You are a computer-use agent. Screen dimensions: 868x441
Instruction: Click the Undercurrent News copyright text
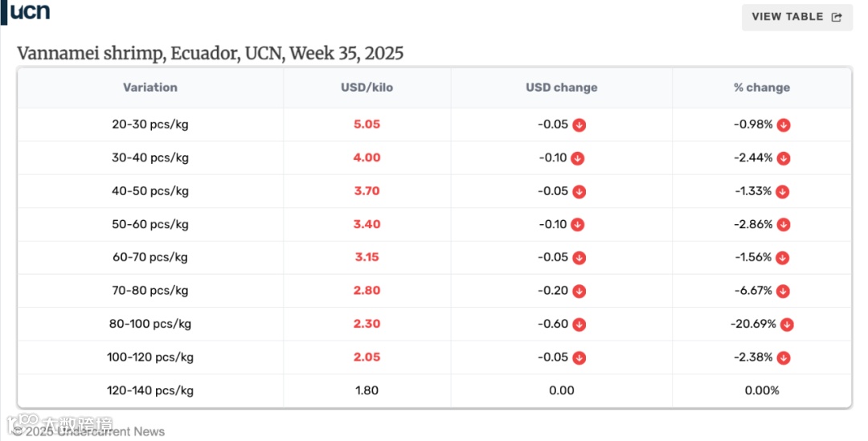point(89,431)
